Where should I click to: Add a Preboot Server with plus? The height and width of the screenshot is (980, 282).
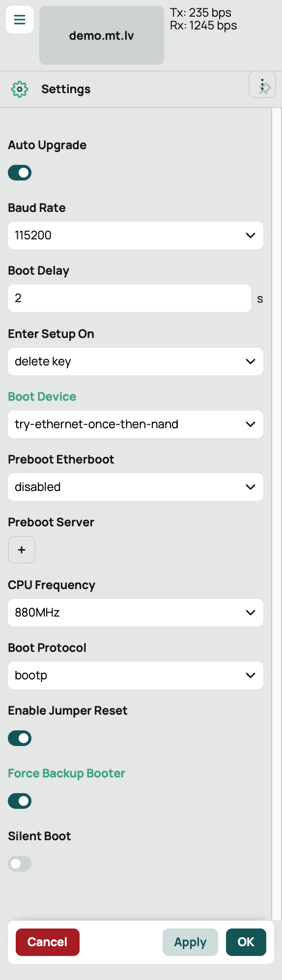click(22, 550)
